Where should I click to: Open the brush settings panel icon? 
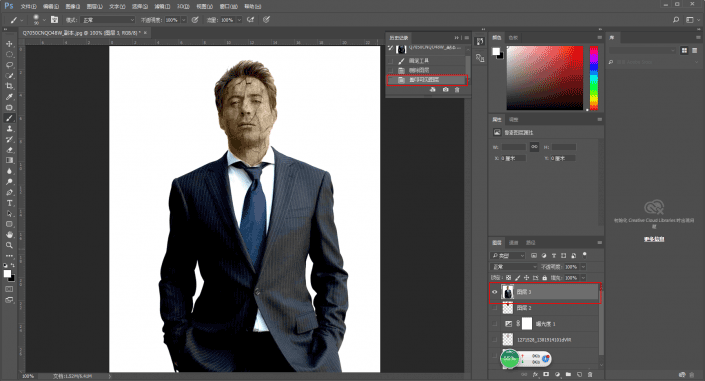tap(54, 20)
